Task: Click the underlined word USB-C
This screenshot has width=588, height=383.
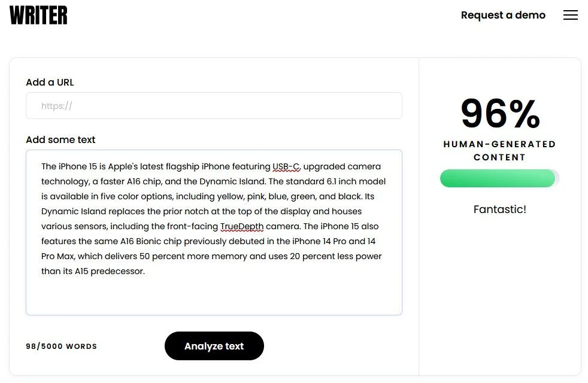Action: 286,166
